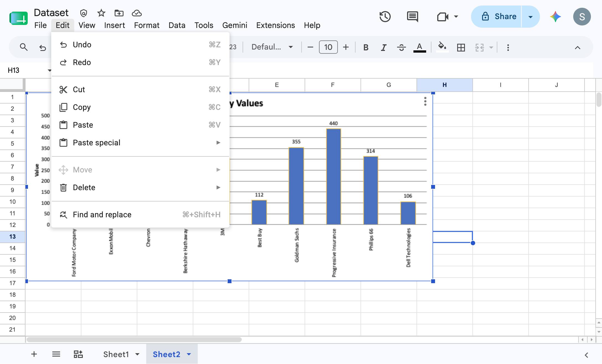Image resolution: width=602 pixels, height=364 pixels.
Task: Increase font size with plus button
Action: 346,47
